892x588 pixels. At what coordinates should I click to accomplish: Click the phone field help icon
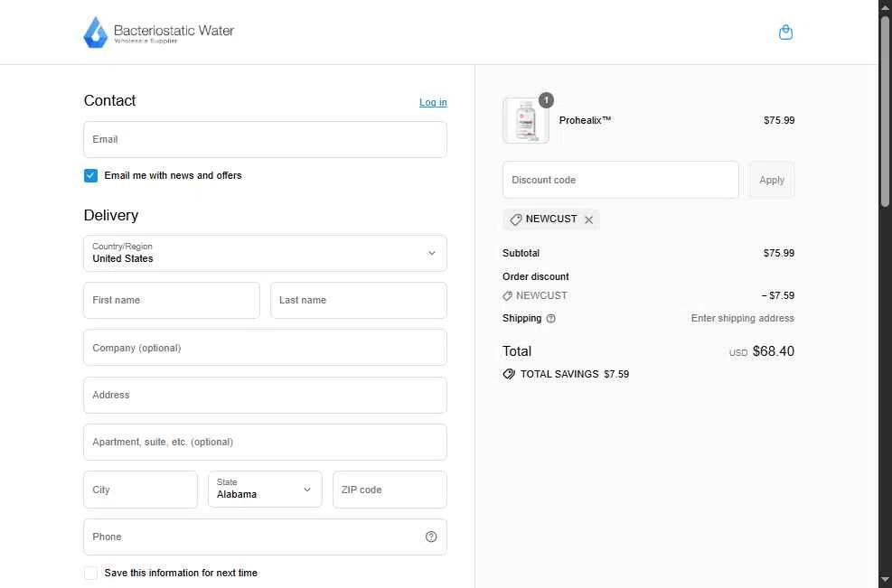[x=431, y=537]
